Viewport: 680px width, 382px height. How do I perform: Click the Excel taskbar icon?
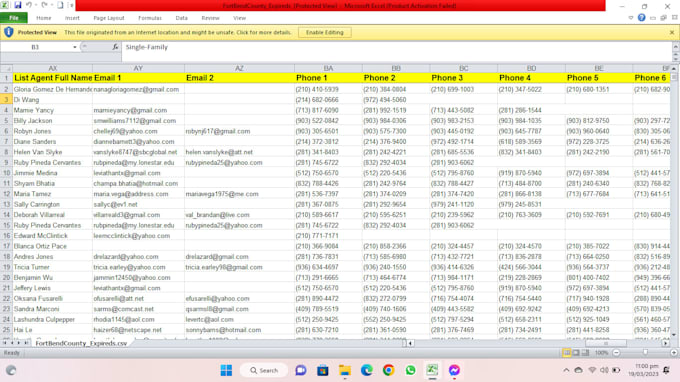432,370
